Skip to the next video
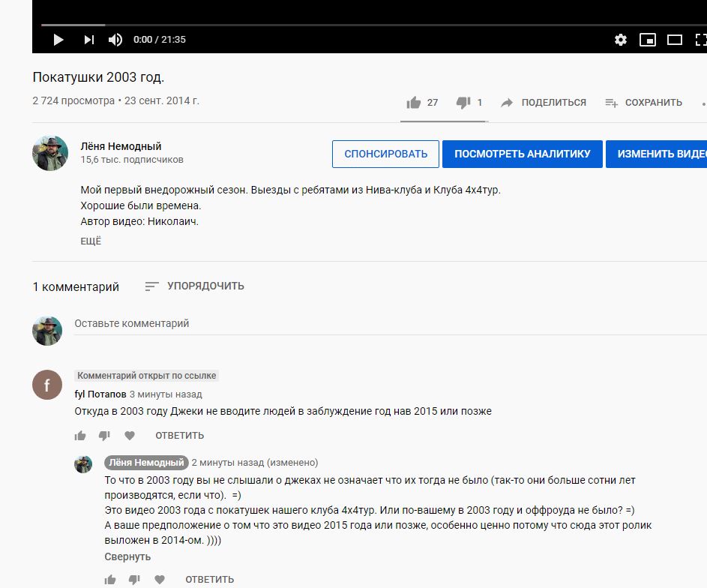 88,40
